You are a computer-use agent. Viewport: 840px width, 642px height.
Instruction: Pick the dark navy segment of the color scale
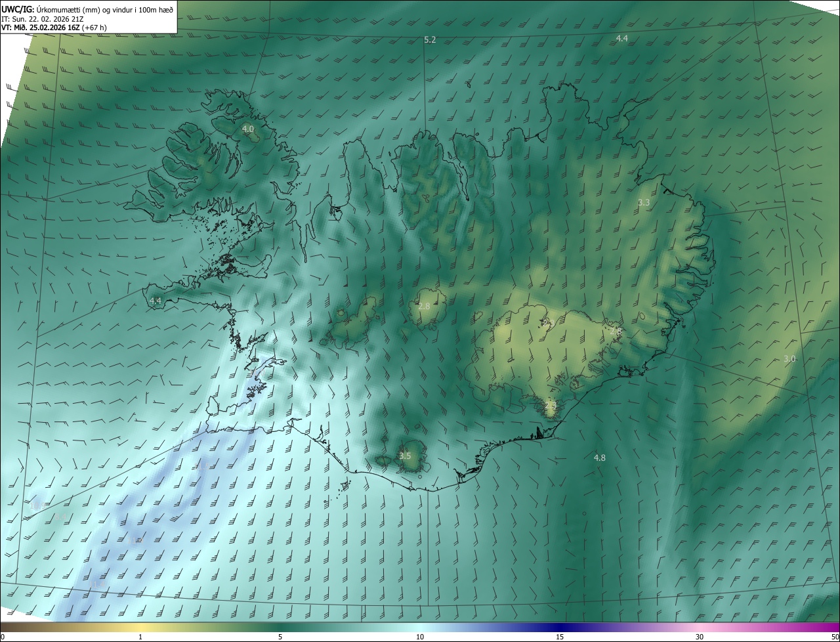pyautogui.click(x=560, y=627)
